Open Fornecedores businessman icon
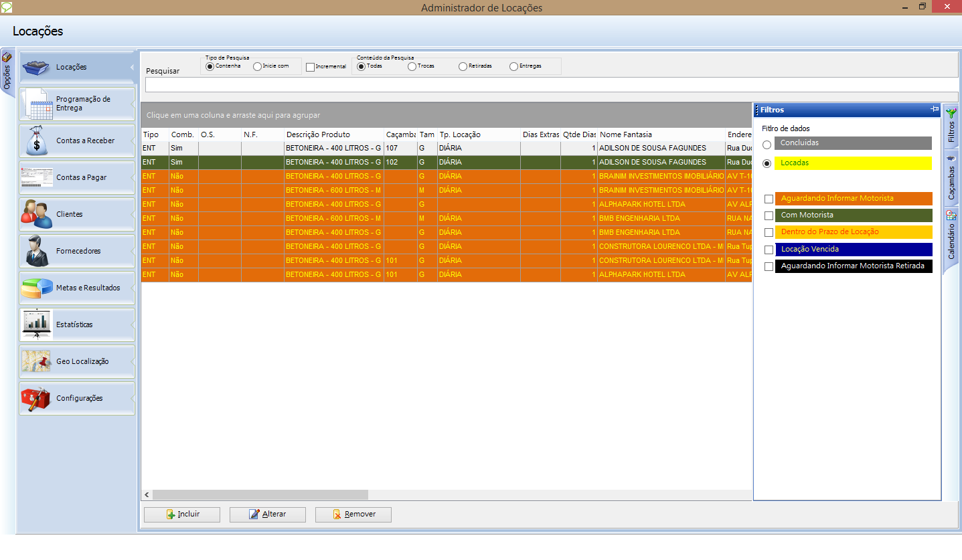The height and width of the screenshot is (560, 962). pyautogui.click(x=36, y=251)
